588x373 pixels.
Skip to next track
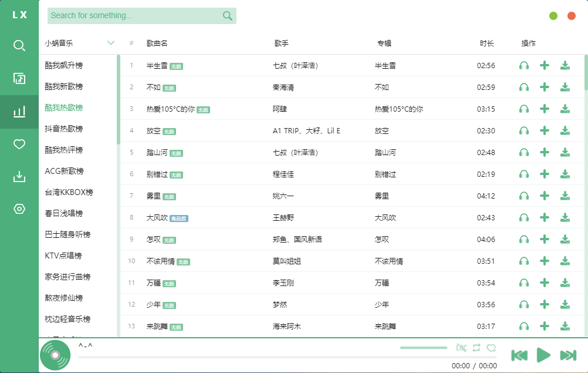pyautogui.click(x=568, y=355)
